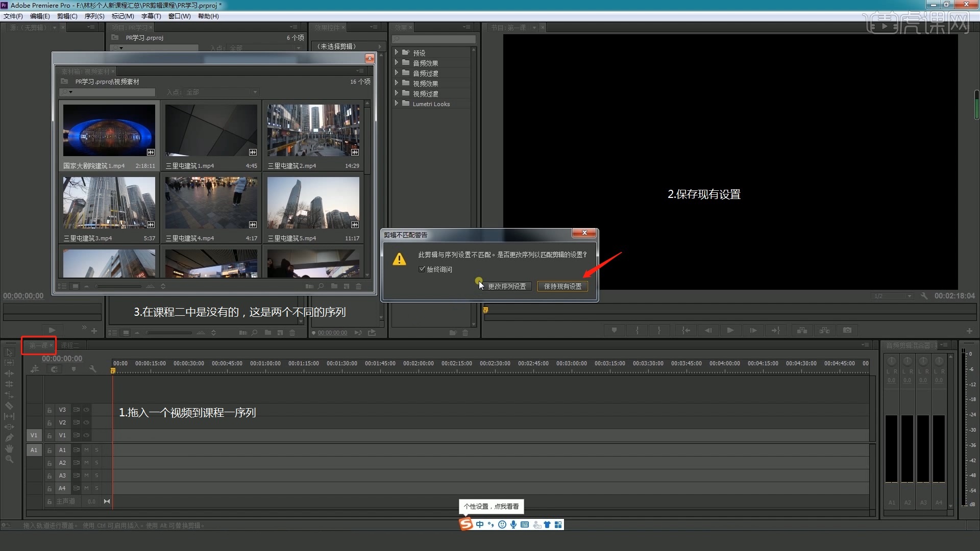Create new bin folder in bin window
This screenshot has height=551, width=980.
tap(334, 286)
